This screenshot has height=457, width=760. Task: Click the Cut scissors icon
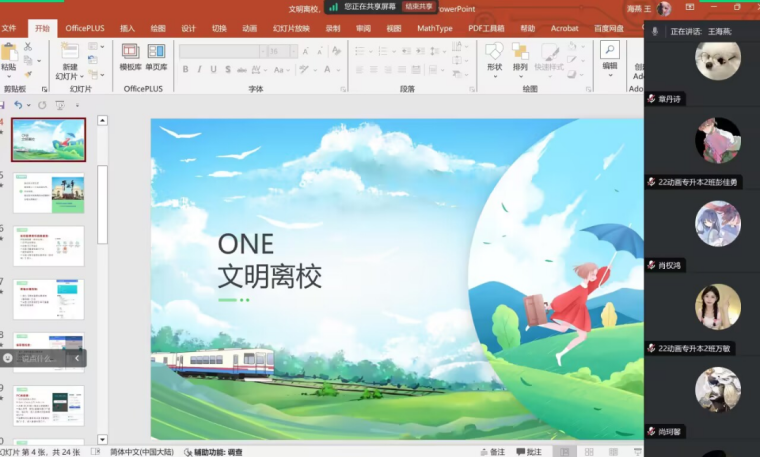click(x=30, y=46)
